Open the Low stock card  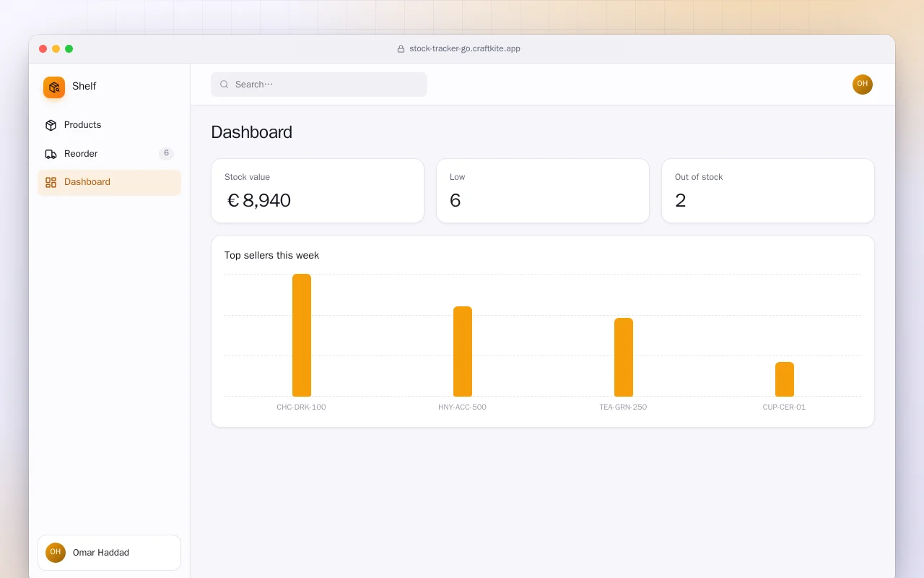pos(543,191)
